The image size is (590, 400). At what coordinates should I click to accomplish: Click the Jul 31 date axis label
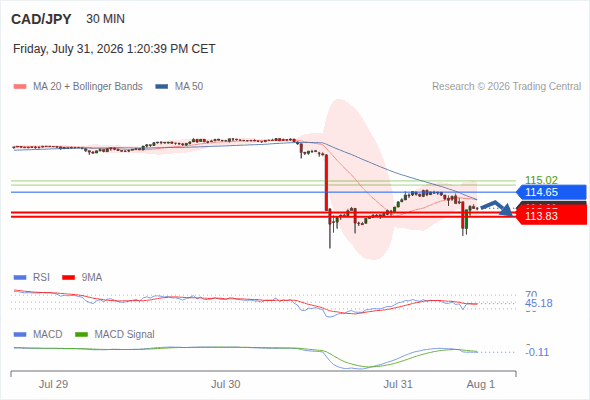tap(398, 384)
